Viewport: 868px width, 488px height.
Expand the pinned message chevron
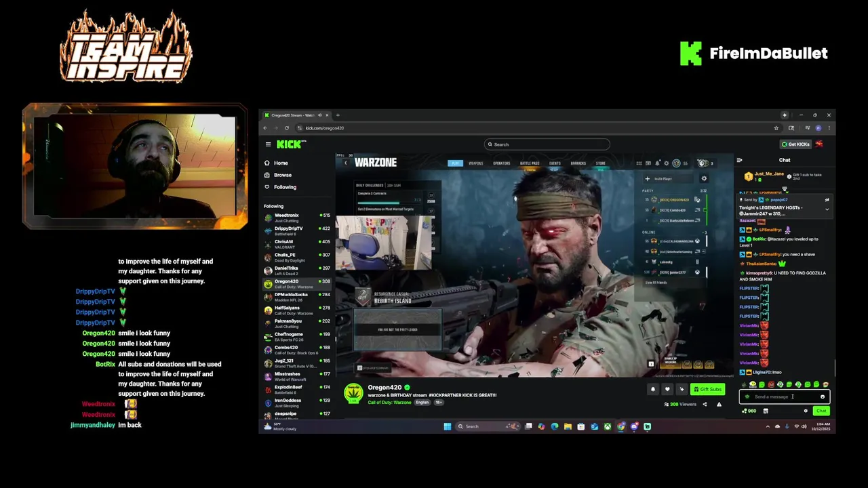827,209
